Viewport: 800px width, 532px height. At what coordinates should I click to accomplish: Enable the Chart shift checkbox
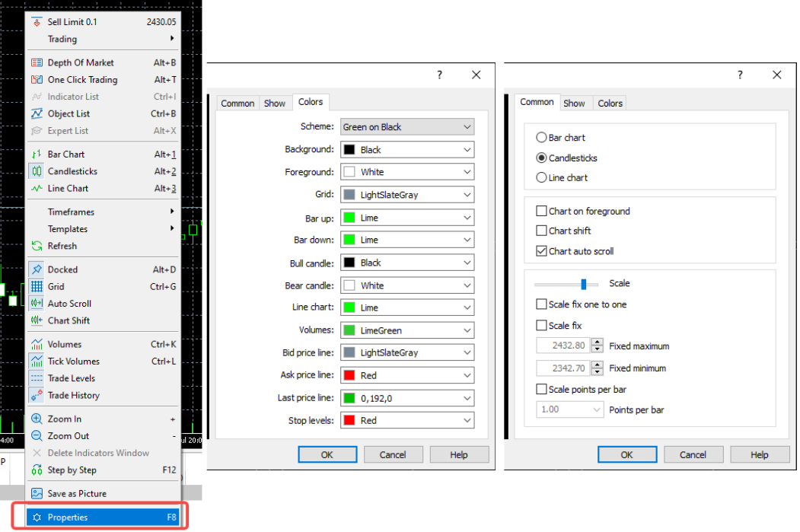point(542,231)
